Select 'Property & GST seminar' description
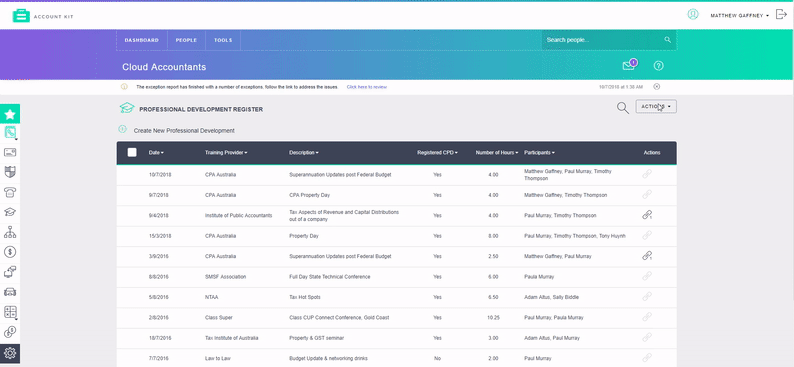Viewport: 794px width, 367px height. pos(317,338)
